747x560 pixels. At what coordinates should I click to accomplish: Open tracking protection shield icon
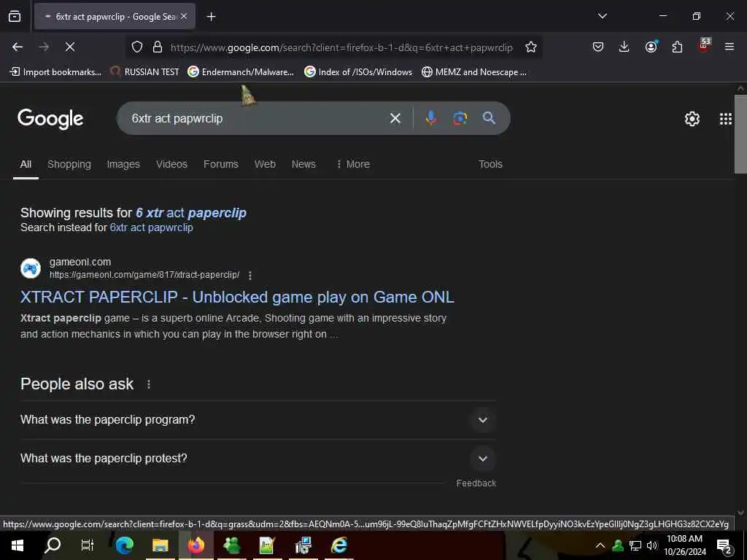click(x=137, y=47)
